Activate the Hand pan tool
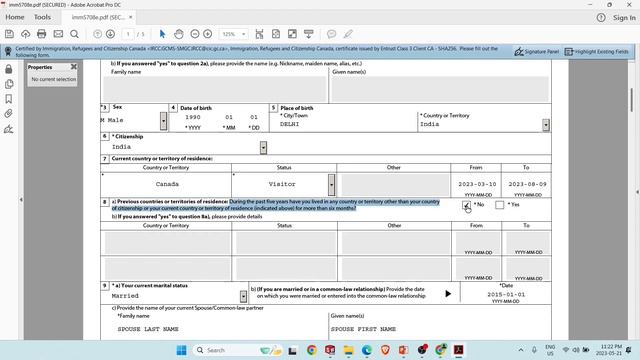Image resolution: width=640 pixels, height=360 pixels. coord(179,34)
